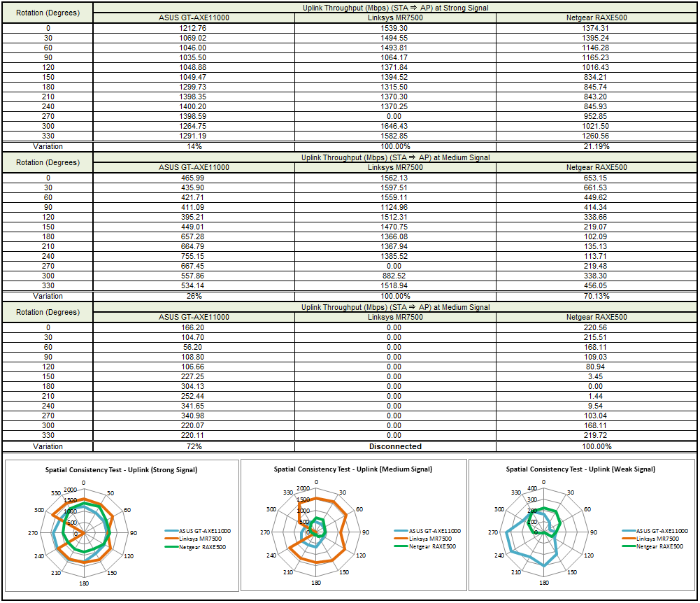Select ASUS GT-AXE11000 legend entry in Weak Signal chart
Viewport: 700px width, 603px height.
pos(655,531)
